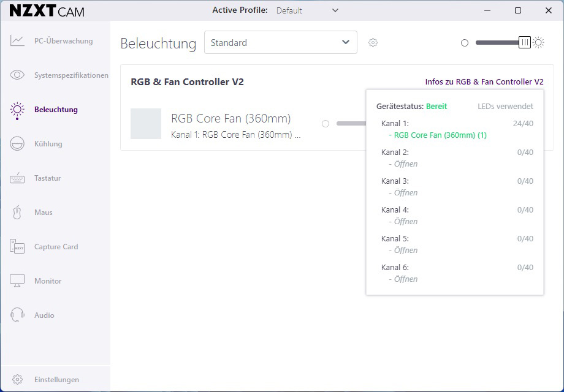Select the Kühlung menu item
Screen dimensions: 564x392
coord(48,144)
